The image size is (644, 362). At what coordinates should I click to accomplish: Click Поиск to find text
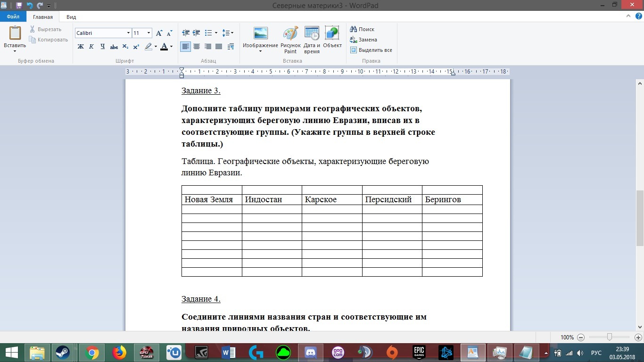[362, 29]
